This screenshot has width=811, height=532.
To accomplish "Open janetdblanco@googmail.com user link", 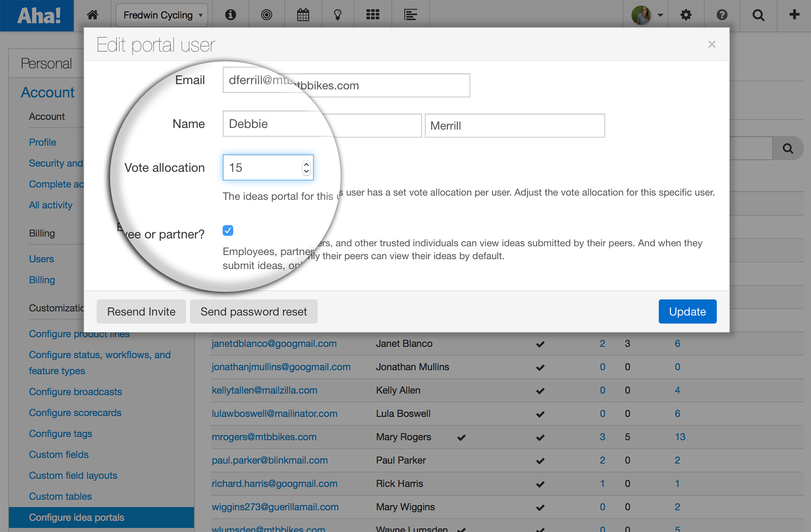I will [274, 344].
